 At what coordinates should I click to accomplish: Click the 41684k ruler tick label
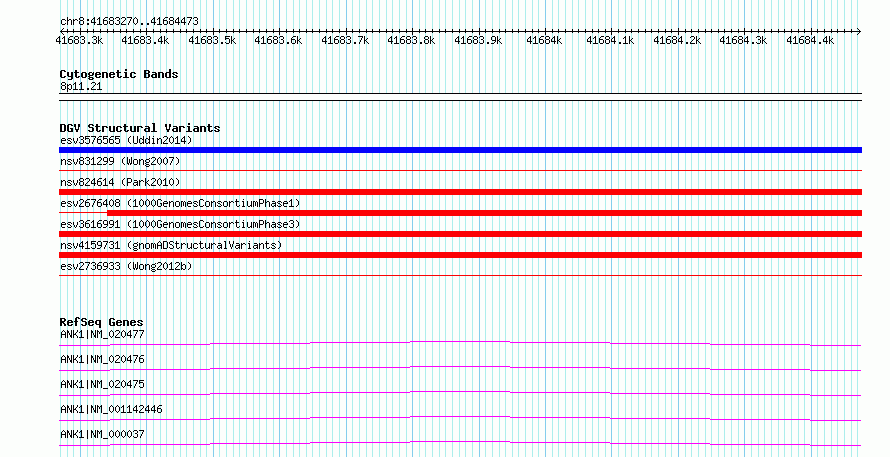544,40
